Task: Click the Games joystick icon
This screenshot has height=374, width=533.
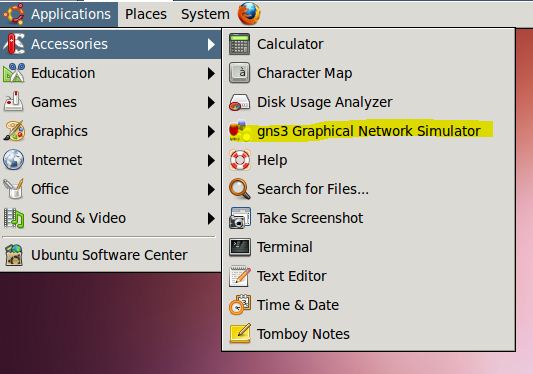Action: point(14,102)
